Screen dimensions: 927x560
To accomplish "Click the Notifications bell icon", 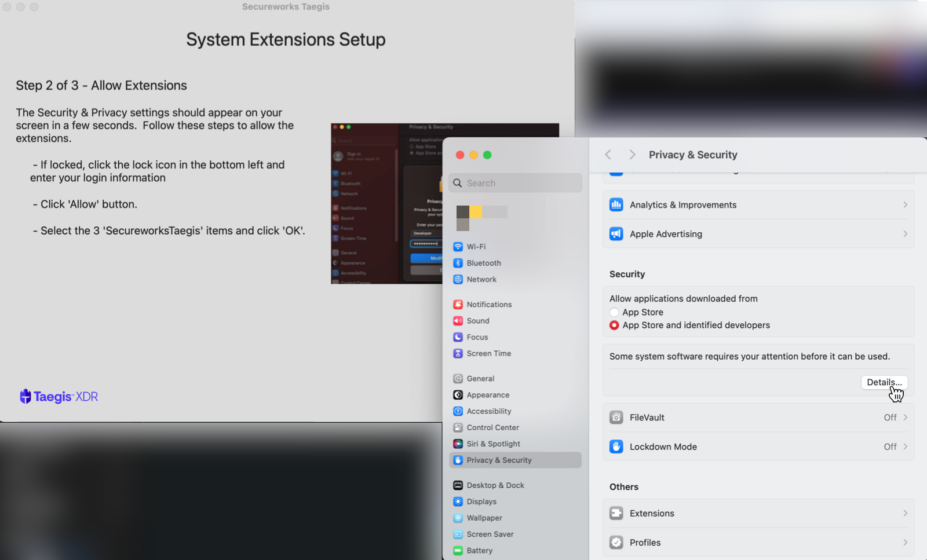I will (458, 305).
